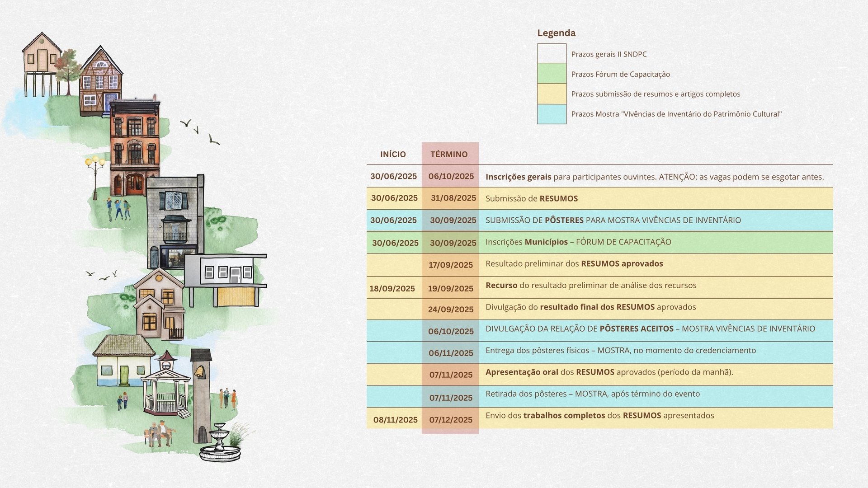This screenshot has height=488, width=868.
Task: Click the white legend swatch for Prazos gerais
Action: pyautogui.click(x=552, y=53)
